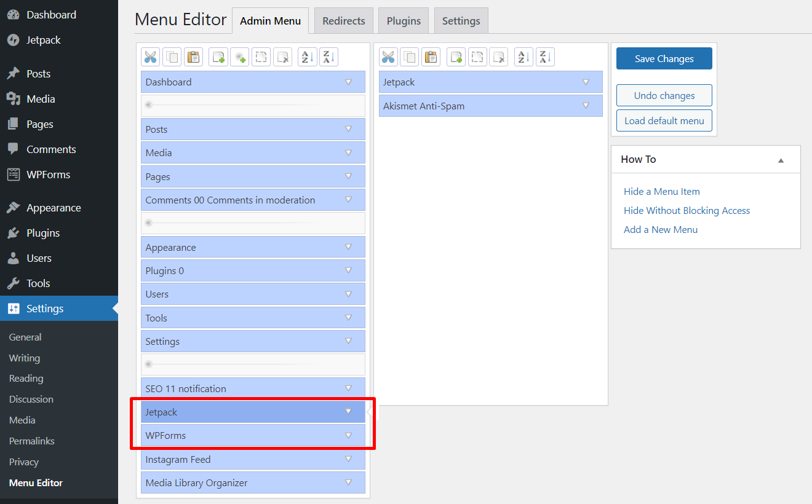812x504 pixels.
Task: Click the Delete item icon in the submenu toolbar
Action: click(x=499, y=57)
